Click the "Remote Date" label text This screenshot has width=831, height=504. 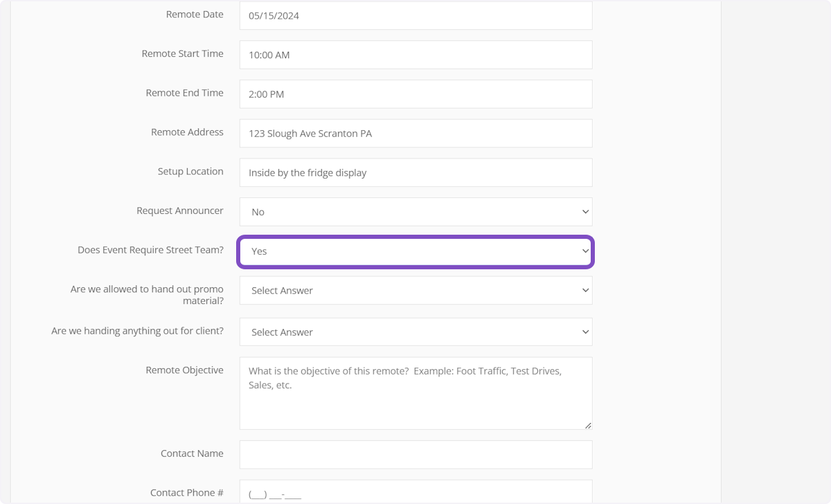click(x=195, y=15)
